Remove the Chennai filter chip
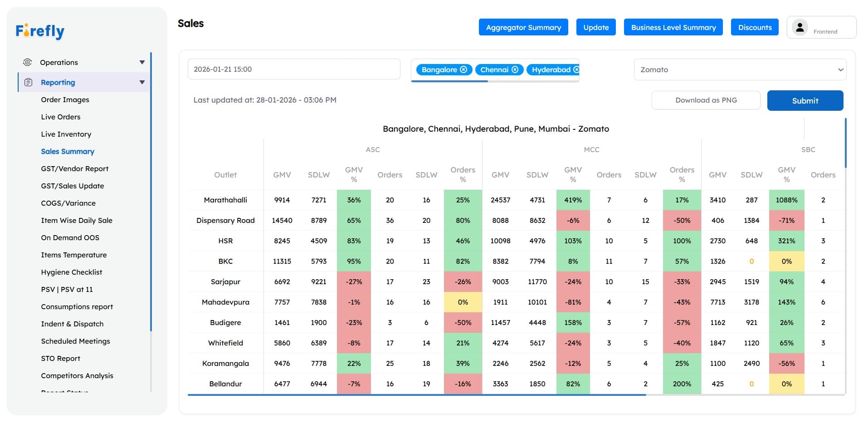Image resolution: width=868 pixels, height=424 pixels. (515, 69)
